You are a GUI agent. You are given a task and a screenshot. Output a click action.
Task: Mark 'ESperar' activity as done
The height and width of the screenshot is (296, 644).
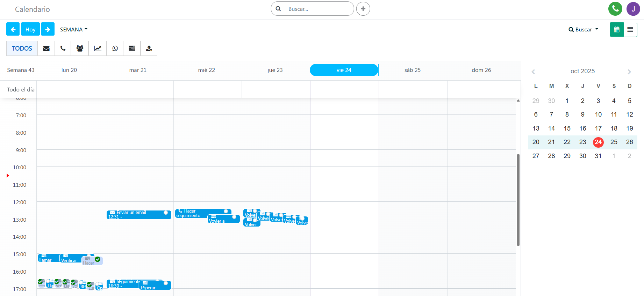166,283
